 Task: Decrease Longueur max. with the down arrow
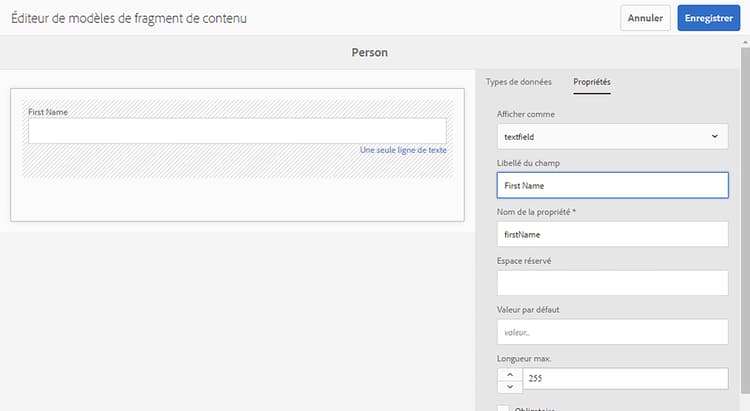point(509,386)
